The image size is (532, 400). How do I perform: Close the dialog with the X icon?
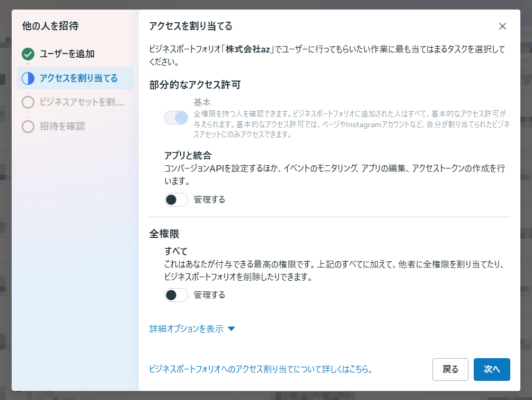coord(502,26)
